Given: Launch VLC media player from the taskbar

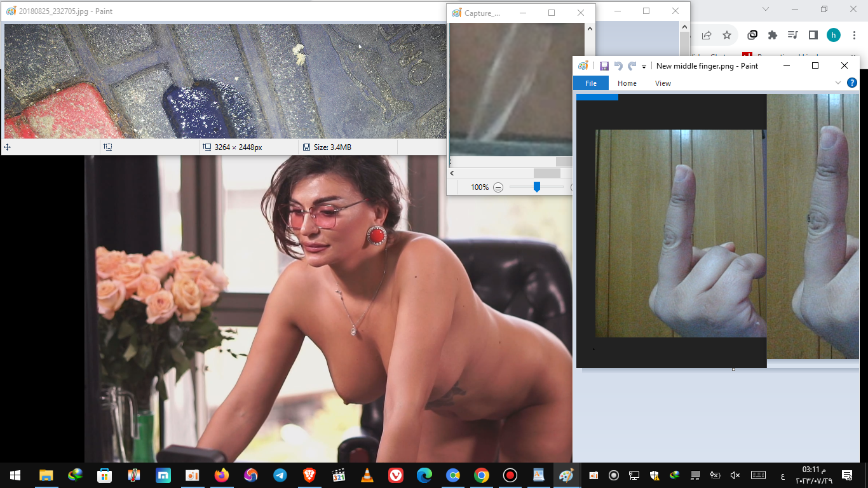Looking at the screenshot, I should pyautogui.click(x=367, y=475).
